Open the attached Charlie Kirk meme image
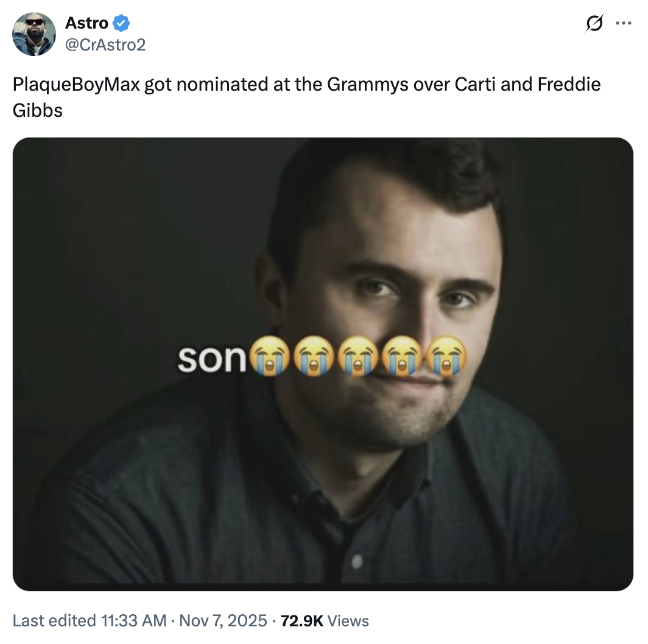The image size is (648, 644). coord(323,365)
